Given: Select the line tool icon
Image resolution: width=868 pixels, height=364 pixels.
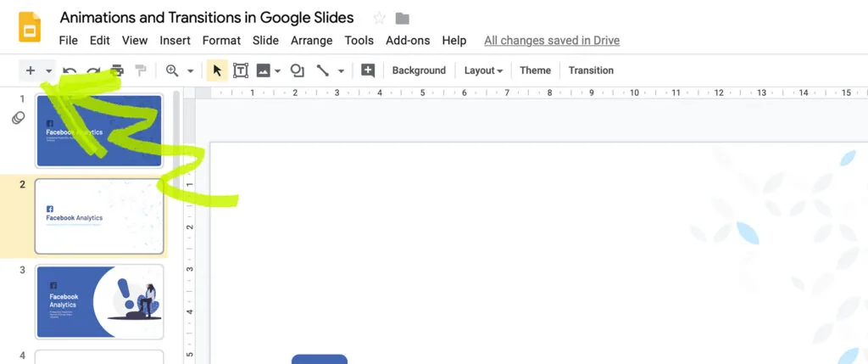Looking at the screenshot, I should coord(323,70).
